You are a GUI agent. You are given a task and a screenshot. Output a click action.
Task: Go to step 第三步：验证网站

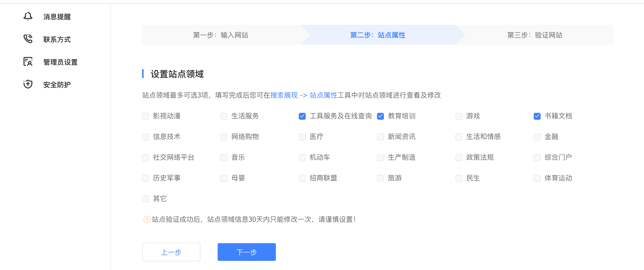tap(535, 35)
